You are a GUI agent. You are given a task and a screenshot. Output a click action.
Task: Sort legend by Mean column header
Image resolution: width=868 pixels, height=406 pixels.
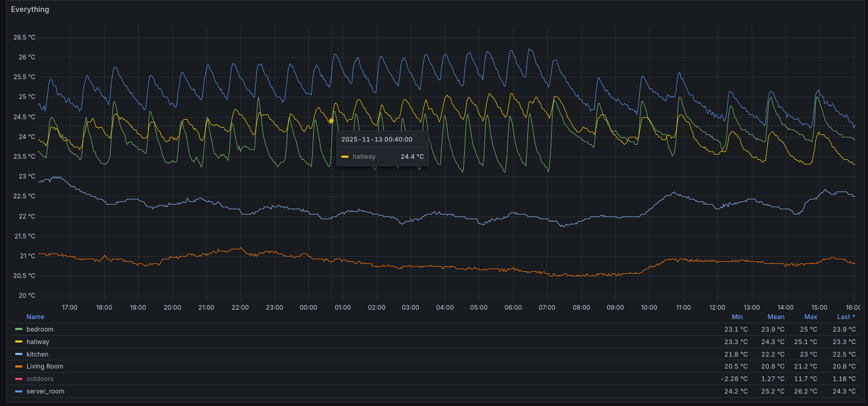coord(776,317)
